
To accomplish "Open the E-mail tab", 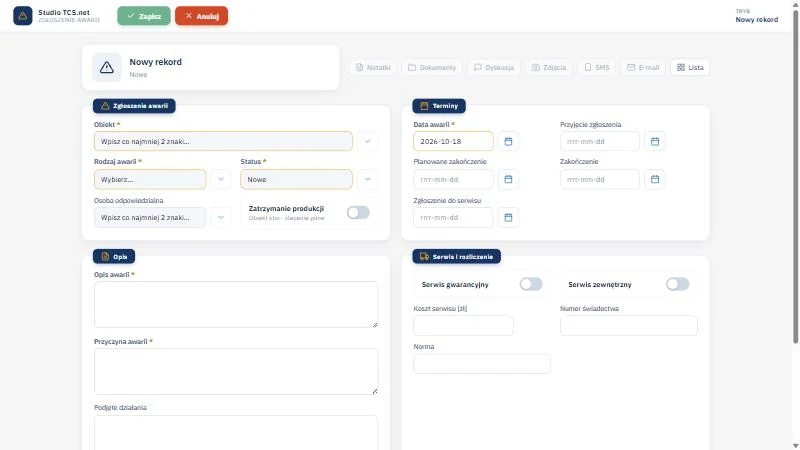I will tap(643, 67).
